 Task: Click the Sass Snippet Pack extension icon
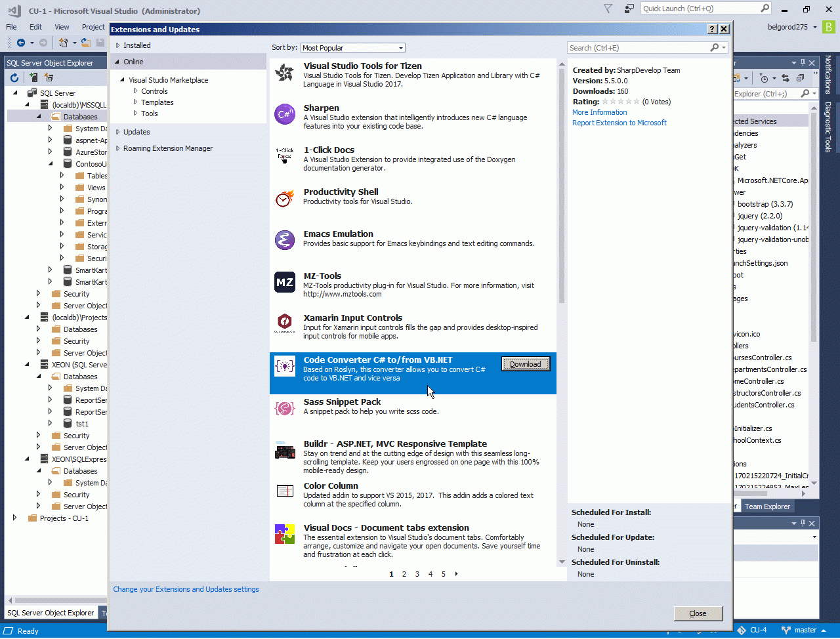tap(285, 408)
